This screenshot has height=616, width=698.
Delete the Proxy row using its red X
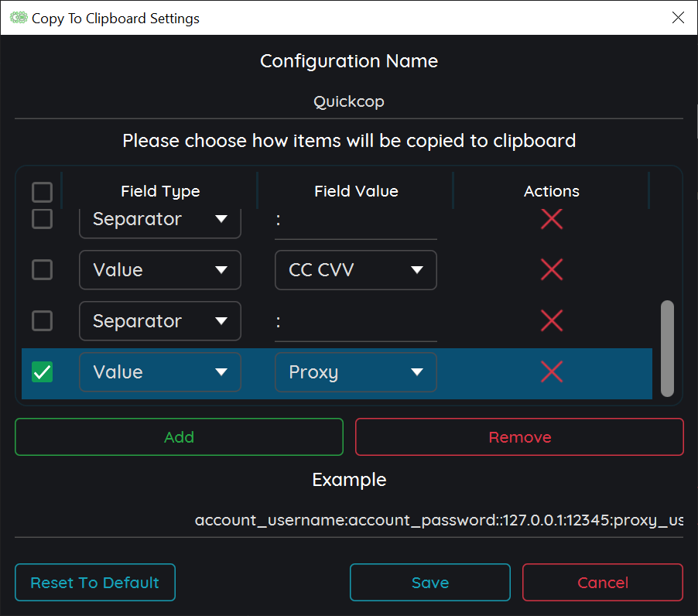(551, 372)
